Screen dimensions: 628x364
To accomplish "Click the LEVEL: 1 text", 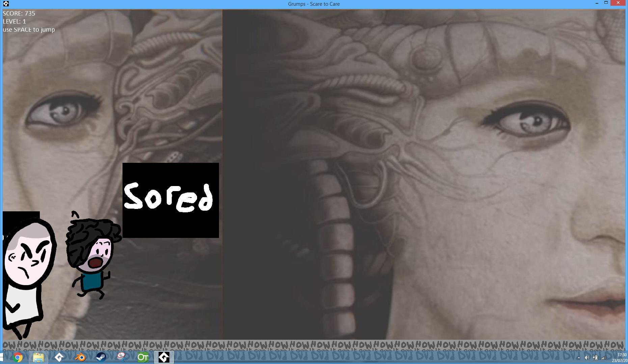I will tap(14, 21).
